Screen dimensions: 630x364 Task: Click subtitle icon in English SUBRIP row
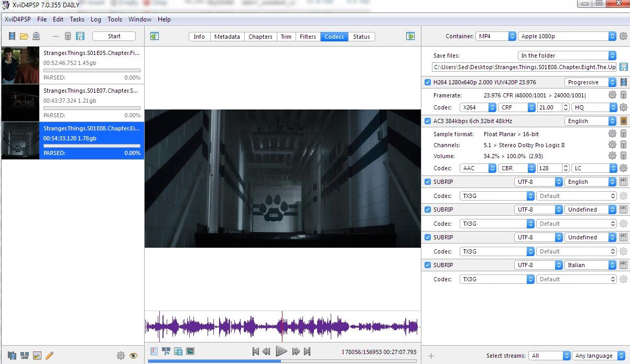(624, 182)
